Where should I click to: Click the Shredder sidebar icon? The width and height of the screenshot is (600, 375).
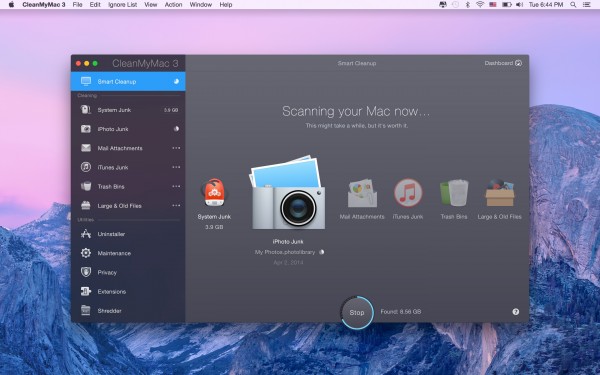[x=86, y=310]
